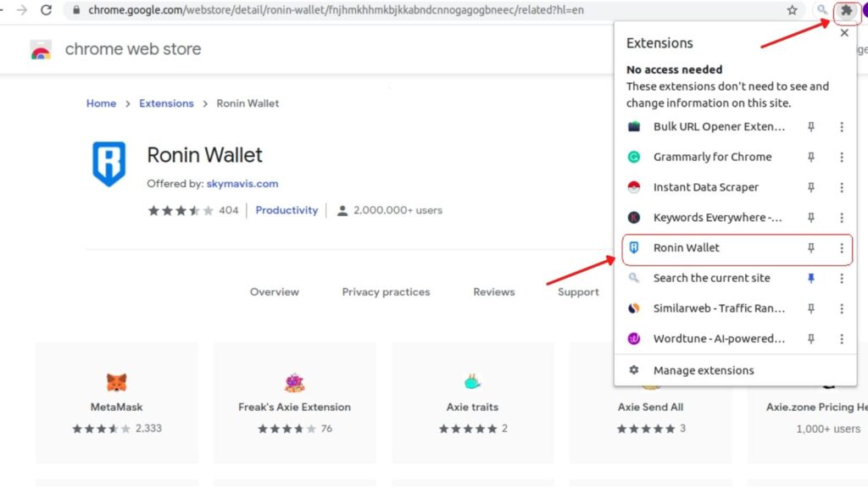Click the MetaMask fox icon
868x488 pixels.
117,382
